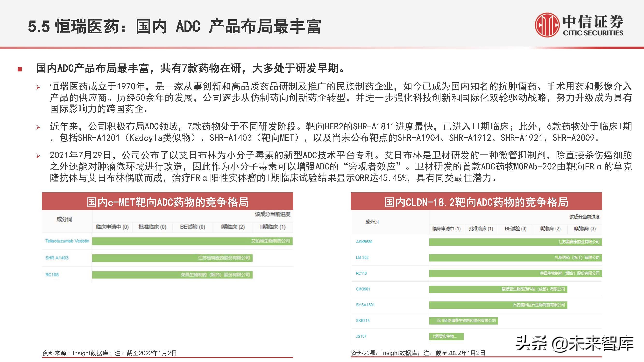Open the JS107 drug link
Image resolution: width=644 pixels, height=362 pixels.
pos(361,336)
